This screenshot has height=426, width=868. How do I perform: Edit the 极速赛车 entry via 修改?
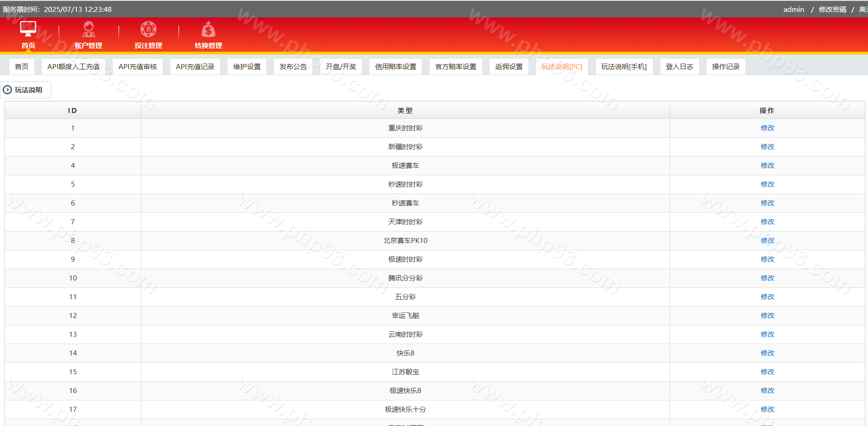pos(767,166)
